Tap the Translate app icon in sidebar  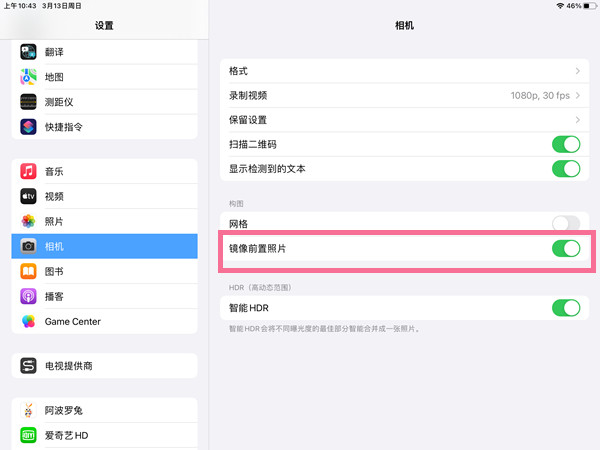pos(29,52)
